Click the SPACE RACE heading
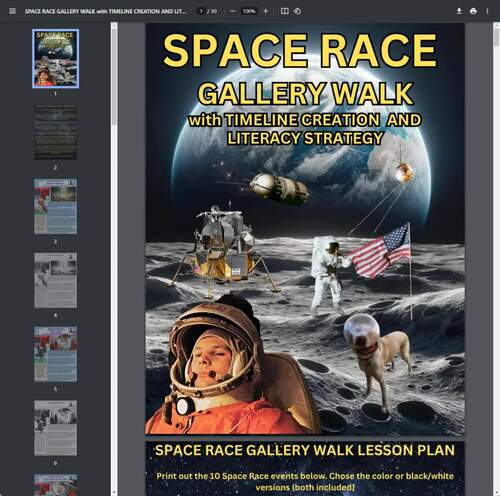 [300, 51]
